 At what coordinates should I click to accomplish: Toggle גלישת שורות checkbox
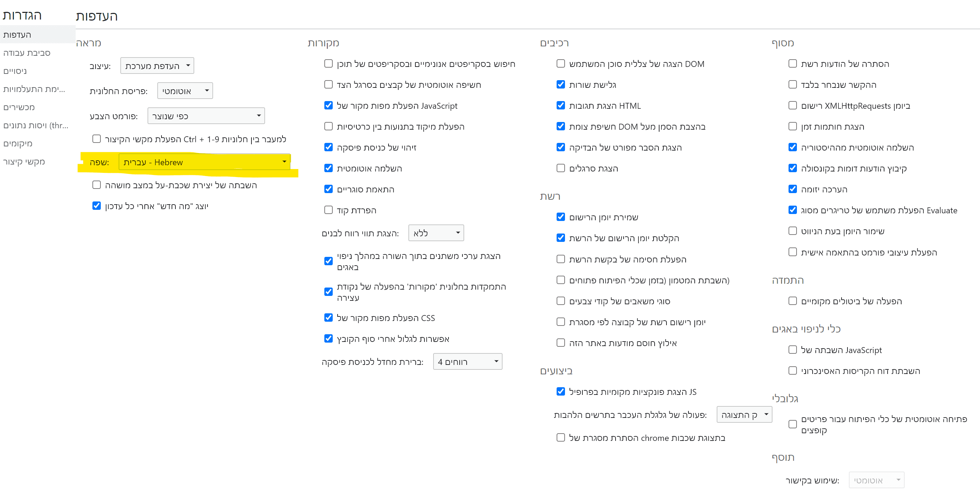tap(560, 84)
